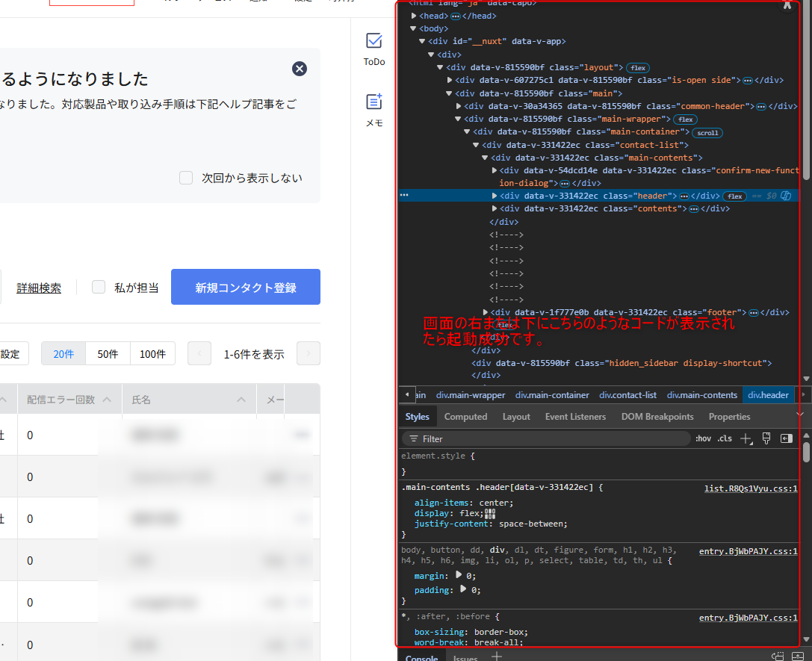This screenshot has height=661, width=812.
Task: Open the 詳細検索 link
Action: point(39,288)
